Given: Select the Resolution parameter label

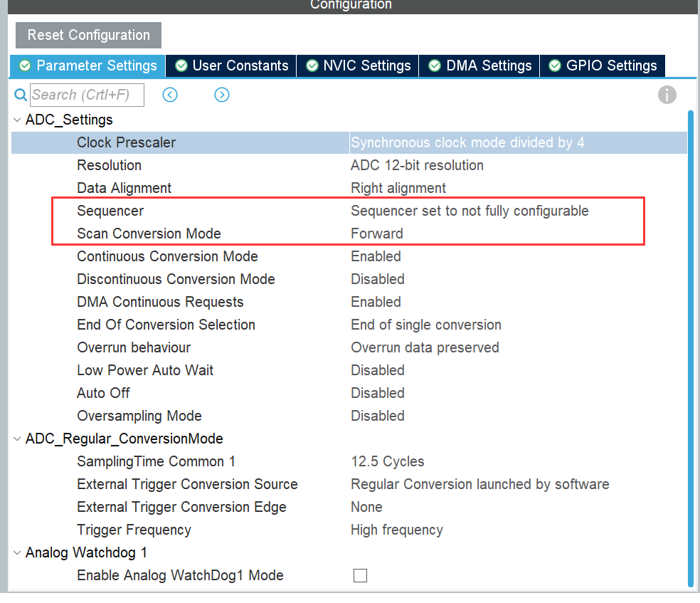Looking at the screenshot, I should coord(109,165).
